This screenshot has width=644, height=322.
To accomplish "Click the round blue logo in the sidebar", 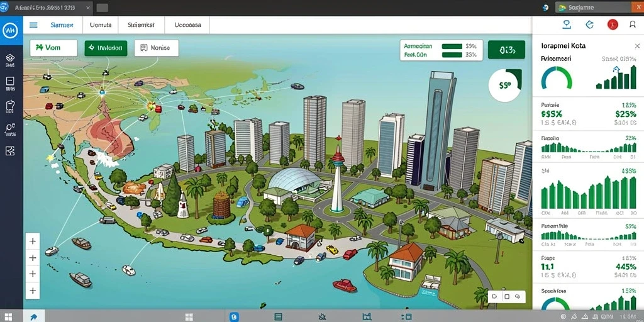I will 10,30.
